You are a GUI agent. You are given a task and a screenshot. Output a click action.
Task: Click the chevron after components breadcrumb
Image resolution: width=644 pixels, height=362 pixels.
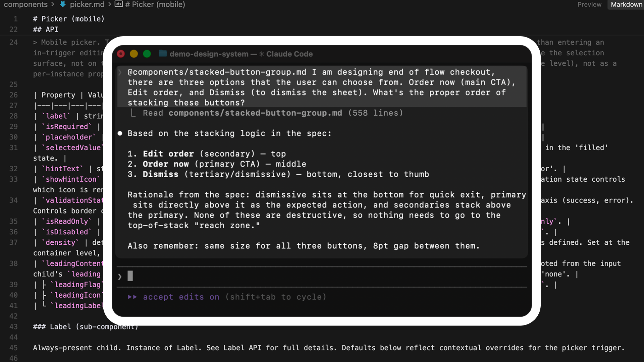53,5
